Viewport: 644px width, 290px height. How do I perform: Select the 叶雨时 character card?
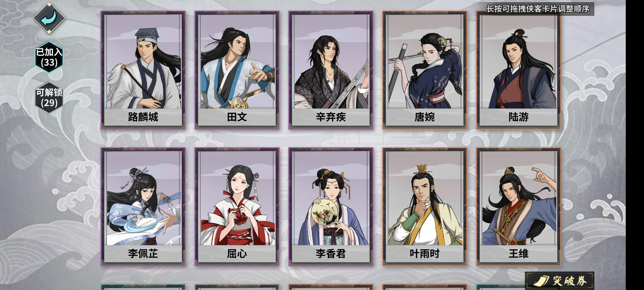click(x=425, y=207)
